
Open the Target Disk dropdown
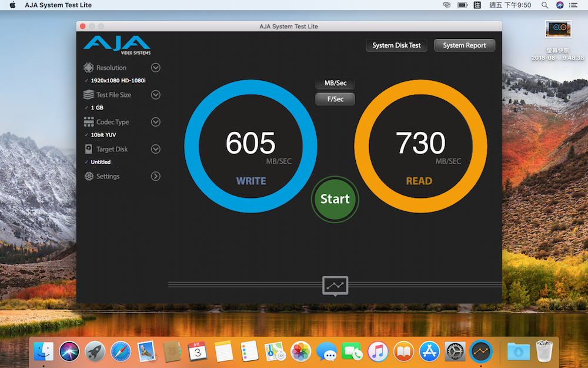point(156,149)
